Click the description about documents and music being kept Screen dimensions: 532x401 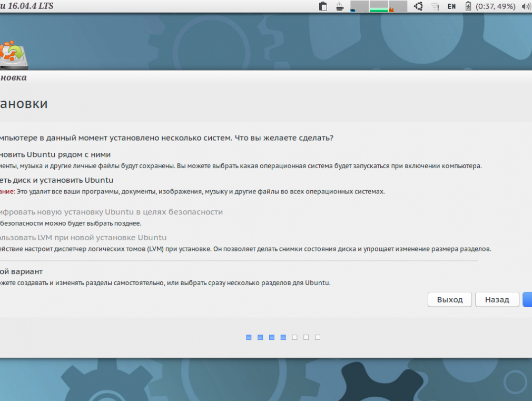pyautogui.click(x=241, y=166)
